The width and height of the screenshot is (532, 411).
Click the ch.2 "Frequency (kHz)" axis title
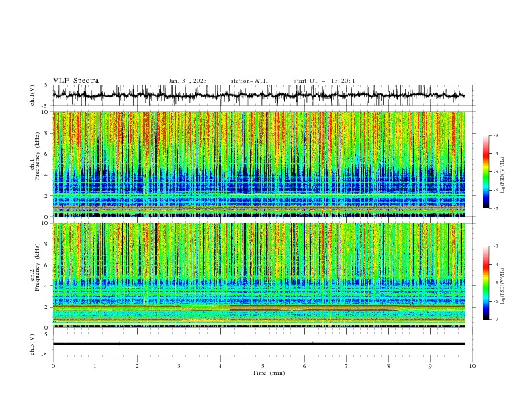click(38, 267)
